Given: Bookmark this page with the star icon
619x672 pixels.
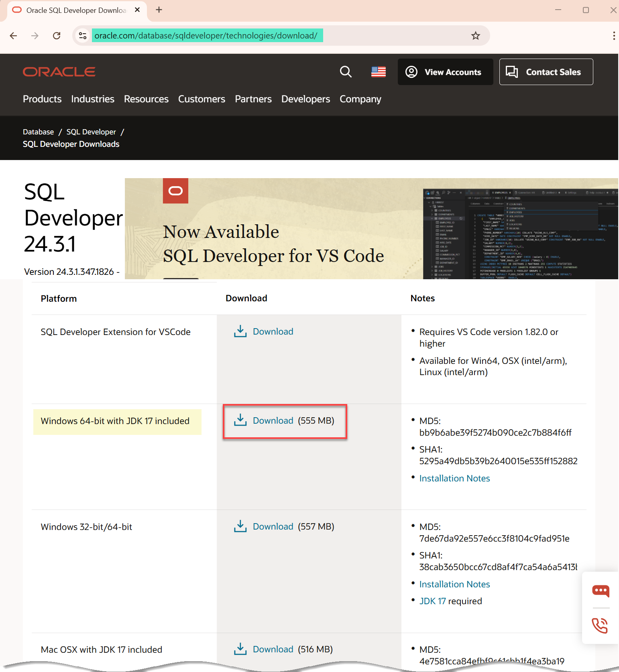Looking at the screenshot, I should tap(476, 36).
